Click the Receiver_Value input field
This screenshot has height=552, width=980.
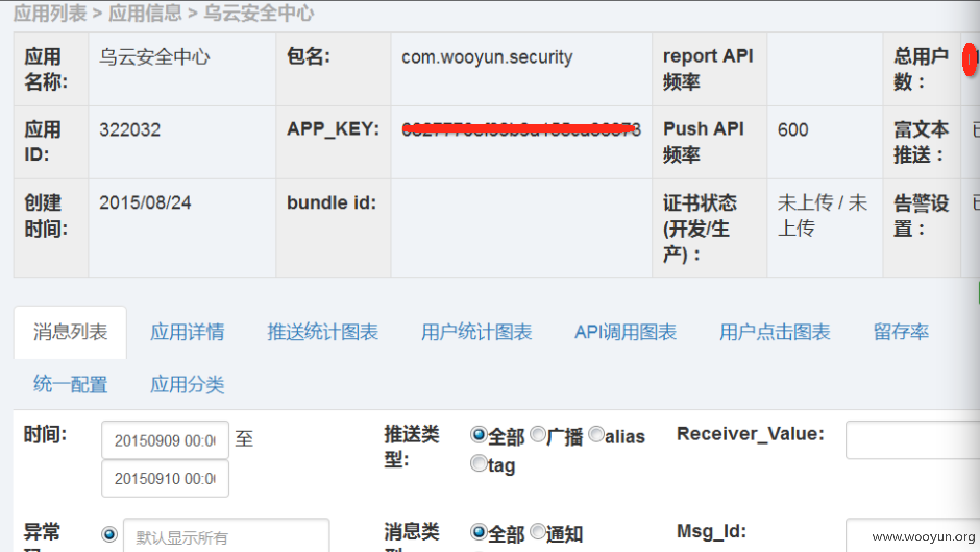(x=913, y=440)
